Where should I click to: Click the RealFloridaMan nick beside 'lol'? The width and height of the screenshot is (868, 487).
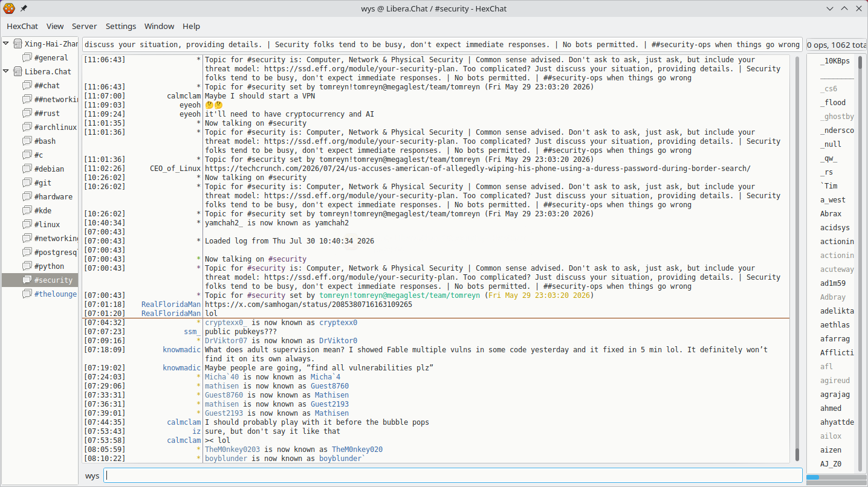(171, 314)
